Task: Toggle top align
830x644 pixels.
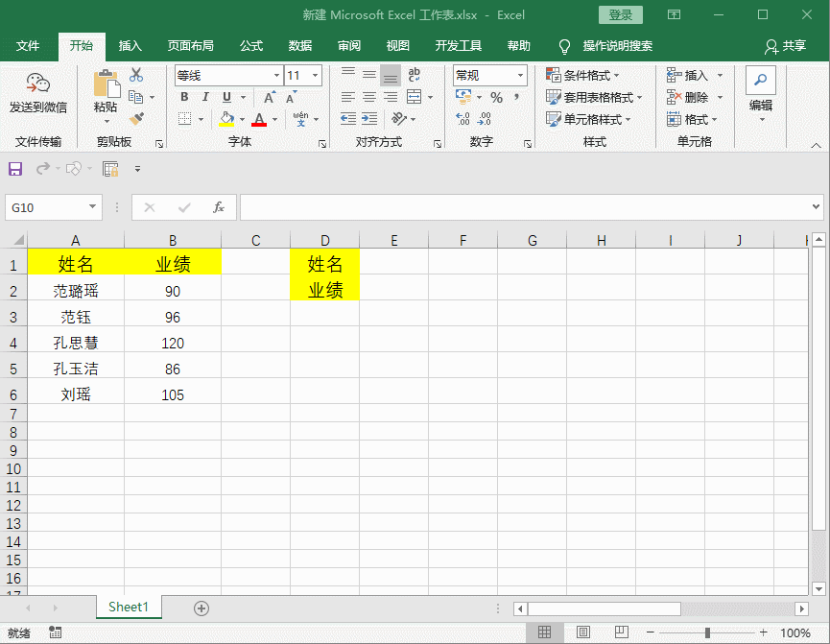Action: 347,75
